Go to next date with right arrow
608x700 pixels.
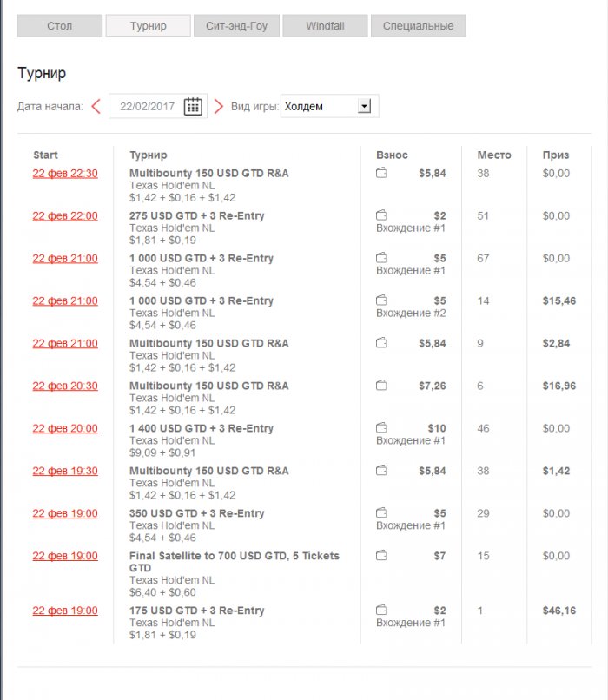pos(219,106)
